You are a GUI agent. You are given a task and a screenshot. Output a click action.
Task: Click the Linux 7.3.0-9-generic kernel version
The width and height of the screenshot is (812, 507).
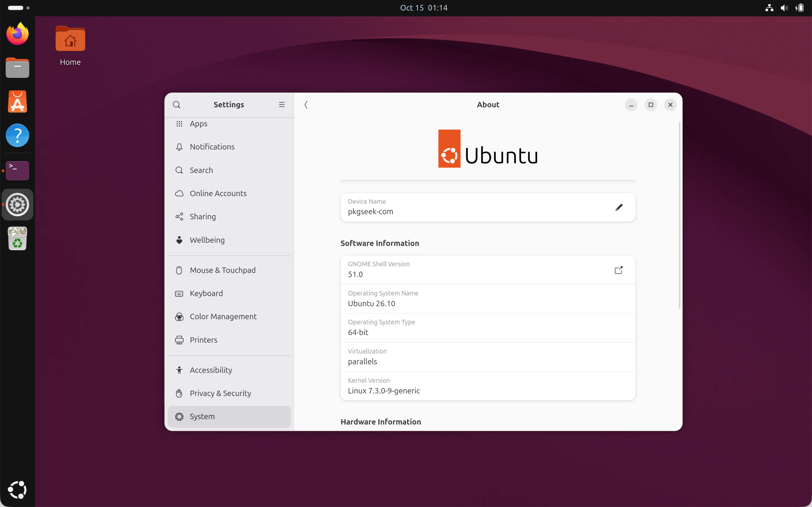click(384, 391)
